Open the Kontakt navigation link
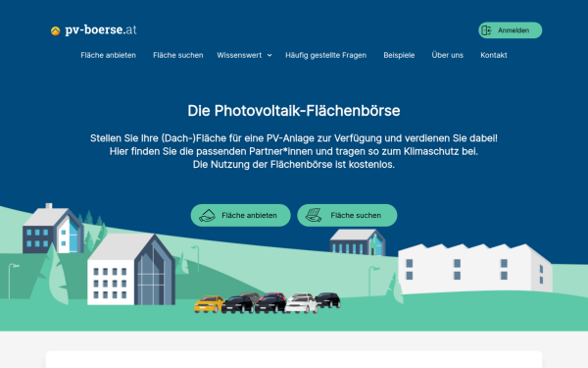Screen dimensions: 588x368 (494, 55)
